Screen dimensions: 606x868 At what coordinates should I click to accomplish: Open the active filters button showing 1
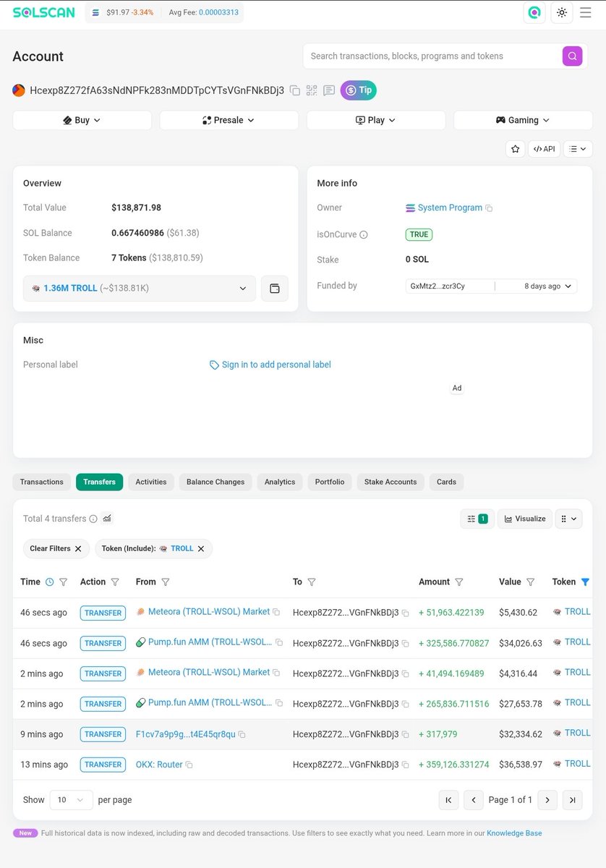tap(477, 519)
